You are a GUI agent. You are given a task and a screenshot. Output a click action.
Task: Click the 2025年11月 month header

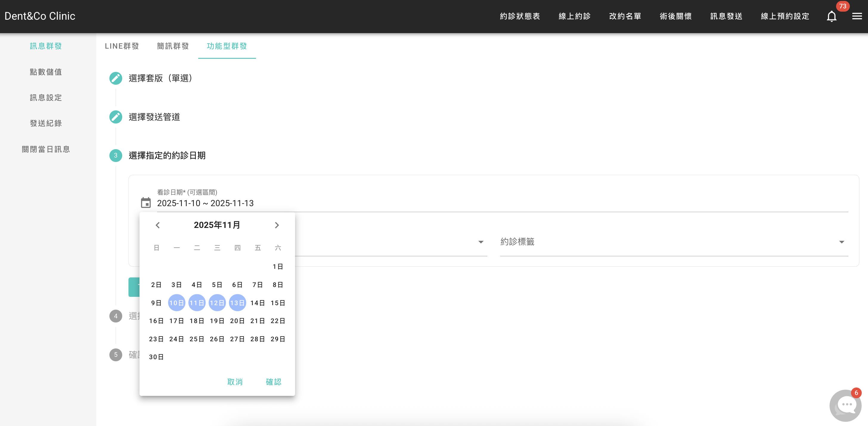pos(217,225)
